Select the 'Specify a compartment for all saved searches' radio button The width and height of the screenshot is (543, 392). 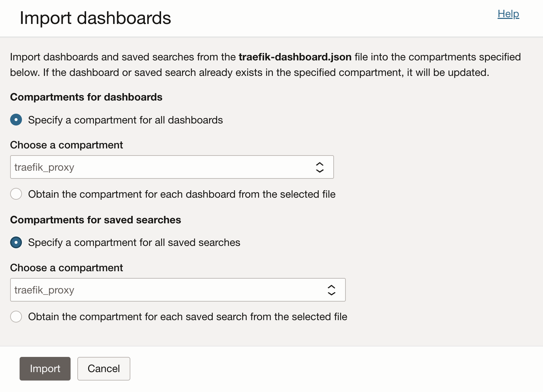tap(16, 242)
